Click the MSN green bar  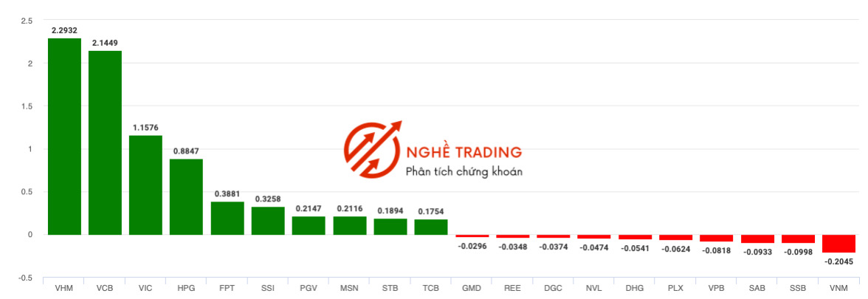349,225
